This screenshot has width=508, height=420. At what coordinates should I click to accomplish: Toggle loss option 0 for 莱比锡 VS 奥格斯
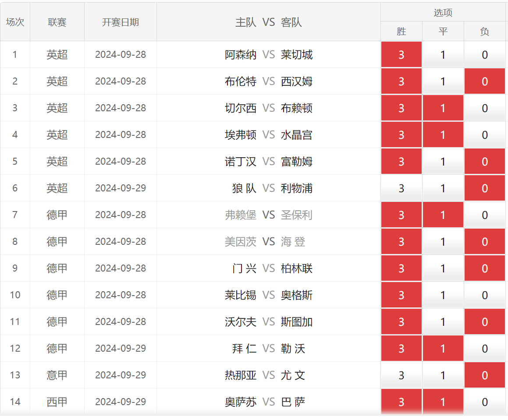click(485, 295)
